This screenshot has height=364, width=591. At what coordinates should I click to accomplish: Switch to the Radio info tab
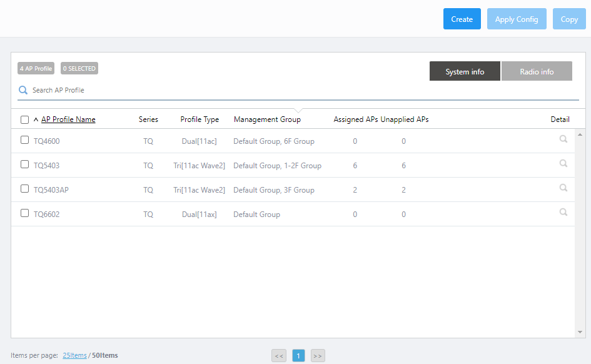click(537, 71)
